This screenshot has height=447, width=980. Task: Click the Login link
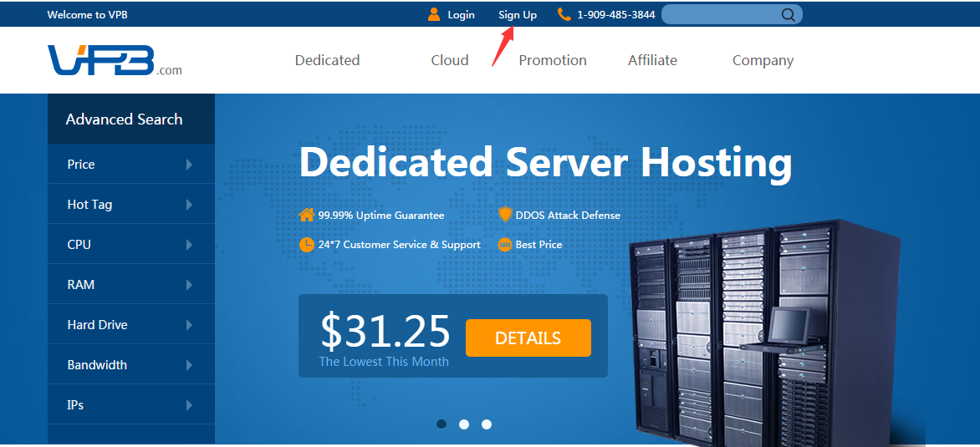click(x=462, y=15)
